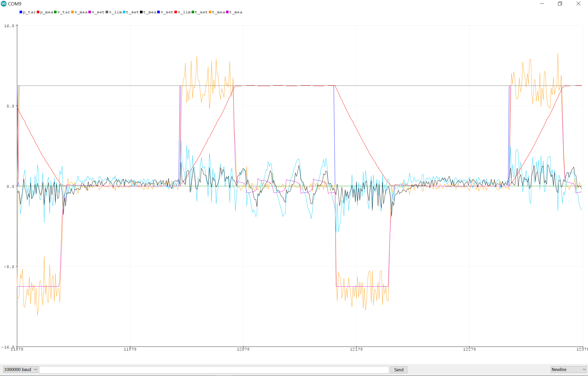Click the black t_mea legend square
Viewport: 588px width, 376px height.
[x=141, y=12]
